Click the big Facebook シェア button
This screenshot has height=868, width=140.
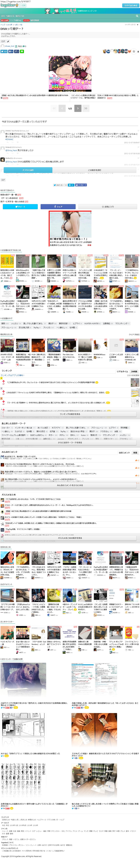point(58,207)
